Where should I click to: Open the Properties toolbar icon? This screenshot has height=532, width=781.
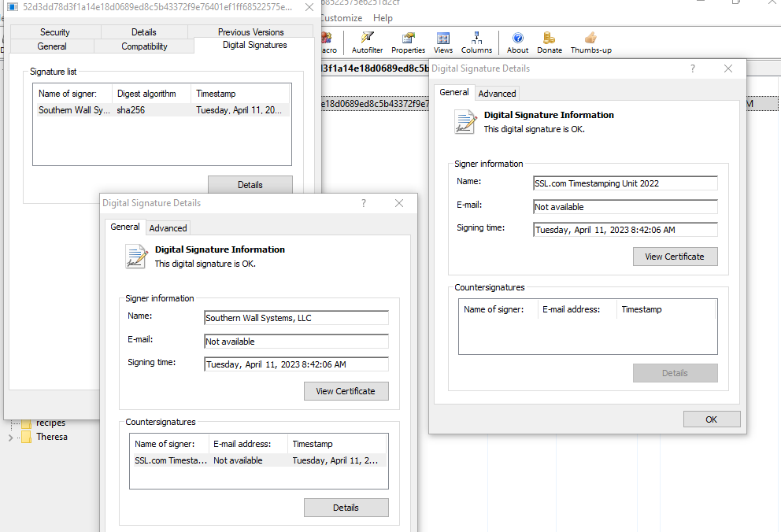409,38
